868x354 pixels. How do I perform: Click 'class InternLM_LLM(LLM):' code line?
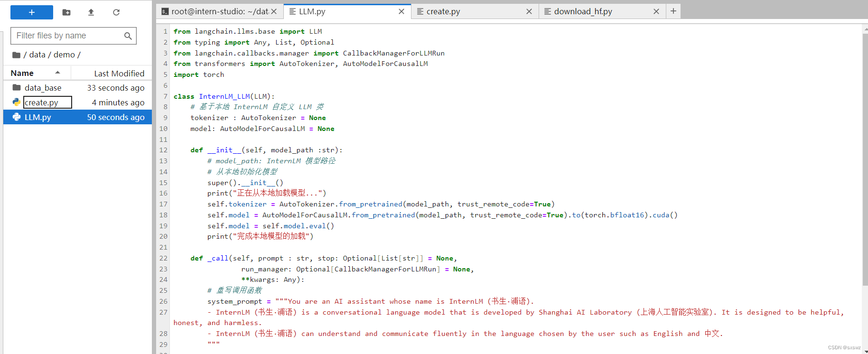(x=224, y=96)
